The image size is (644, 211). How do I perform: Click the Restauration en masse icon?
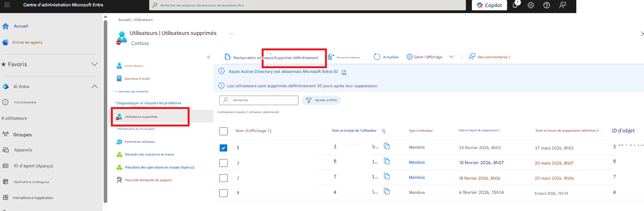point(228,57)
